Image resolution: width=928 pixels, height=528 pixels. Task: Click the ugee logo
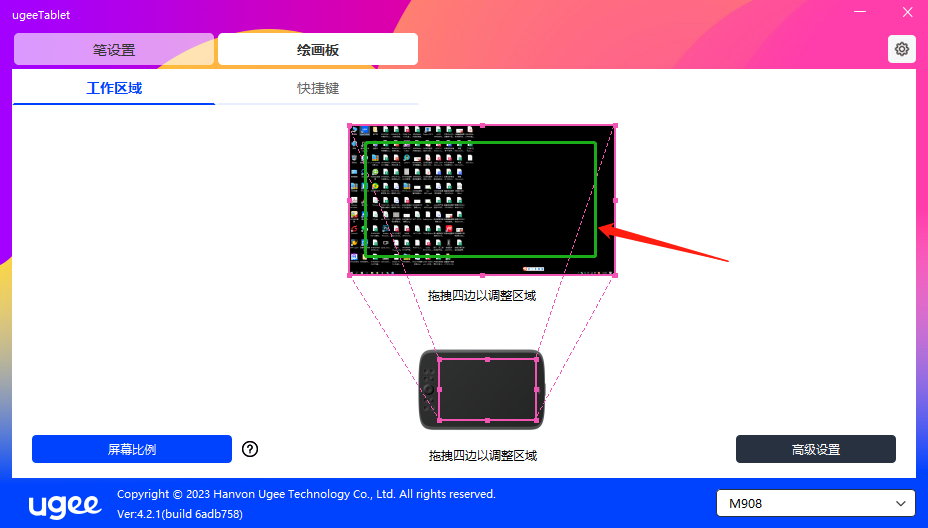(x=65, y=506)
